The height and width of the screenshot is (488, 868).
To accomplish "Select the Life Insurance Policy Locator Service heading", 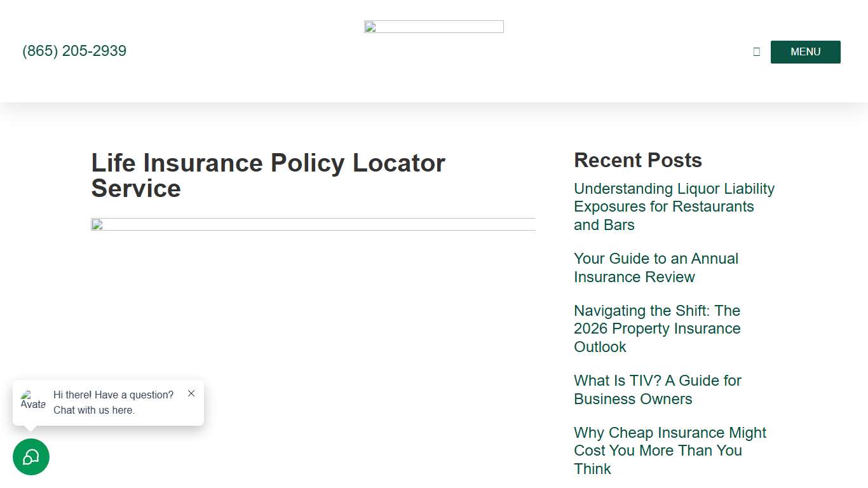I will coord(268,175).
